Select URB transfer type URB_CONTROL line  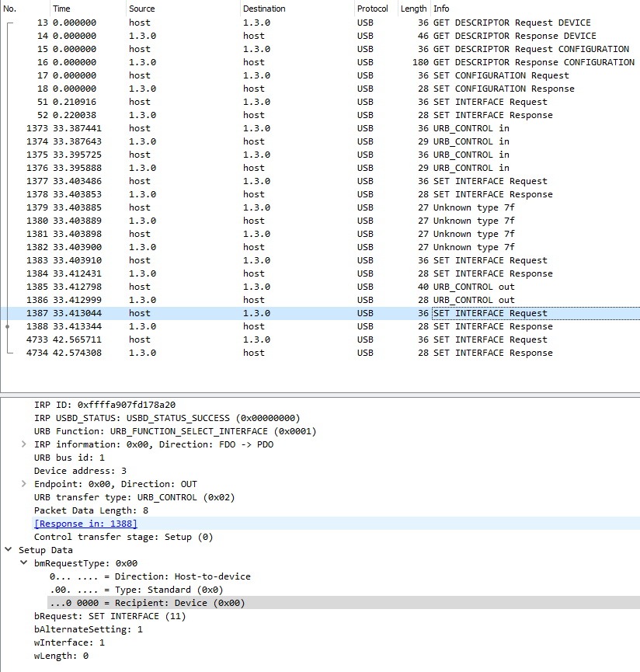134,497
